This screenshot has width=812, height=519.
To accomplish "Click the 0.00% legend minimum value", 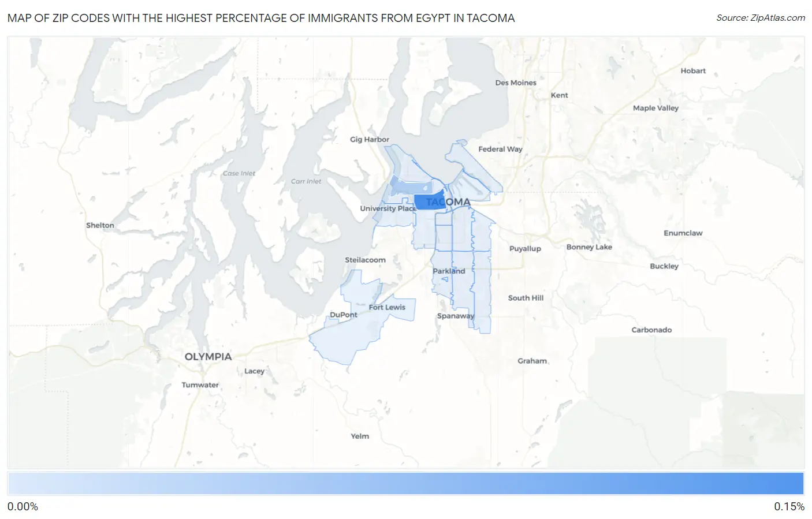I will pos(23,507).
